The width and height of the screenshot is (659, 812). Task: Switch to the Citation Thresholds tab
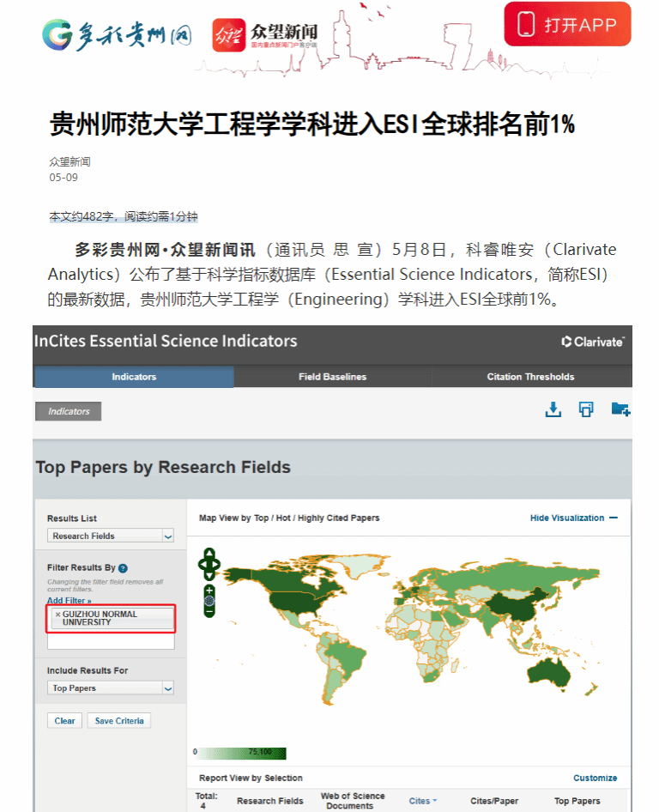click(530, 377)
